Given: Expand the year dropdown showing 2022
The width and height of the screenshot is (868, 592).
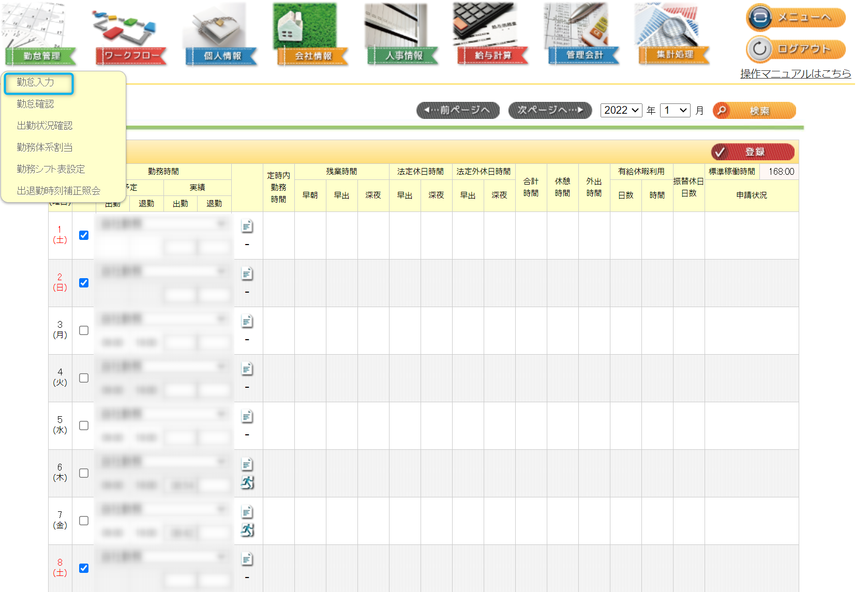Looking at the screenshot, I should pos(621,110).
